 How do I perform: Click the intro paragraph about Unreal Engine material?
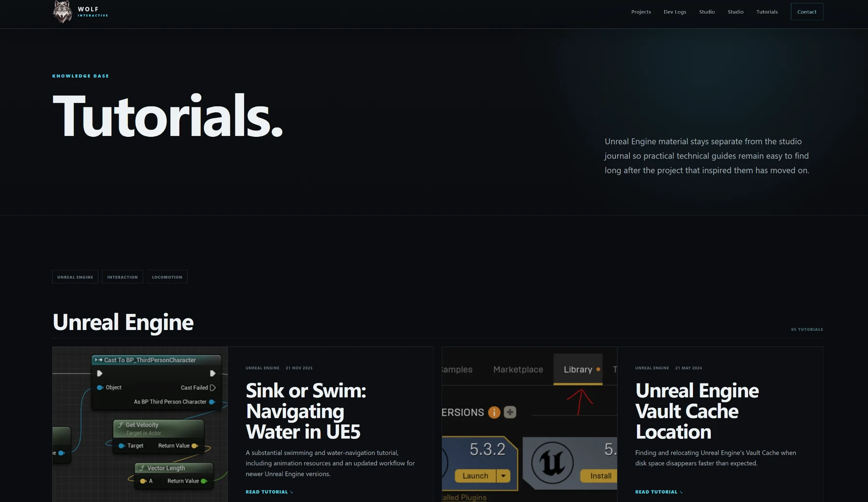pos(707,156)
